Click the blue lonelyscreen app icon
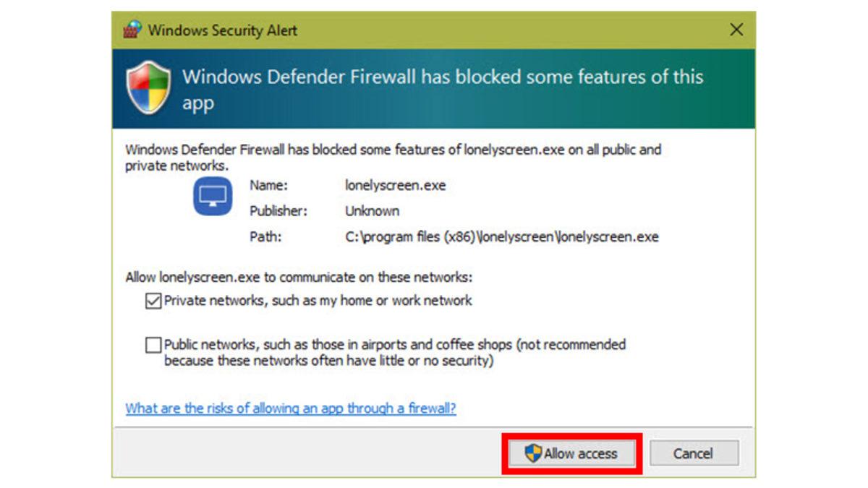The width and height of the screenshot is (868, 488). [213, 196]
